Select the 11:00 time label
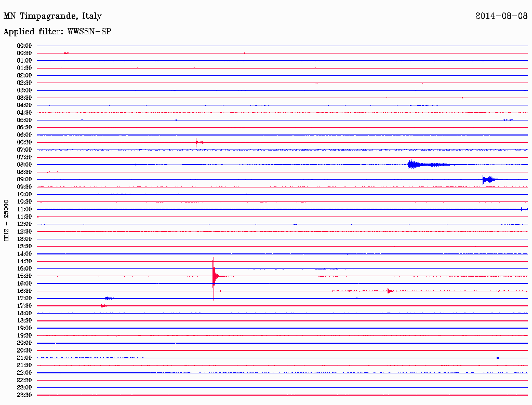Viewport: 532px width, 405px height. [24, 209]
